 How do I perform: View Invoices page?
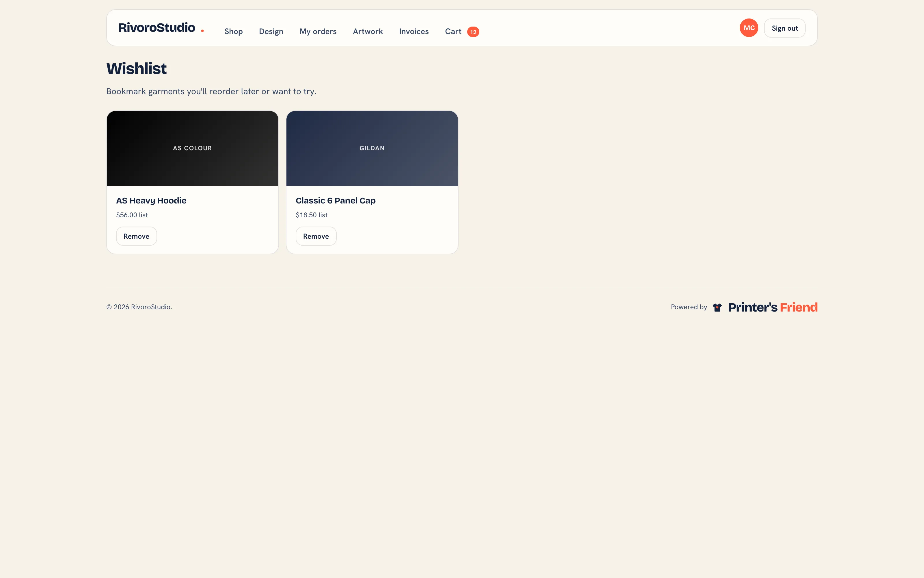pos(414,31)
